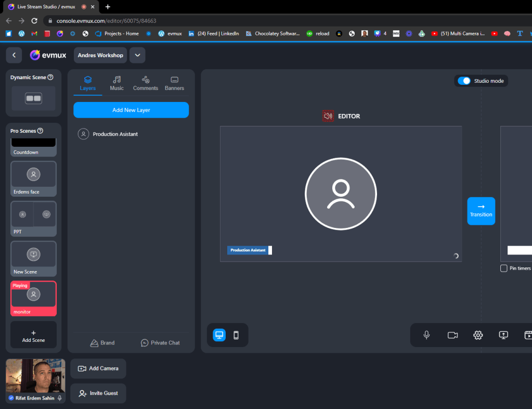Click the browser address bar URL

tap(106, 21)
